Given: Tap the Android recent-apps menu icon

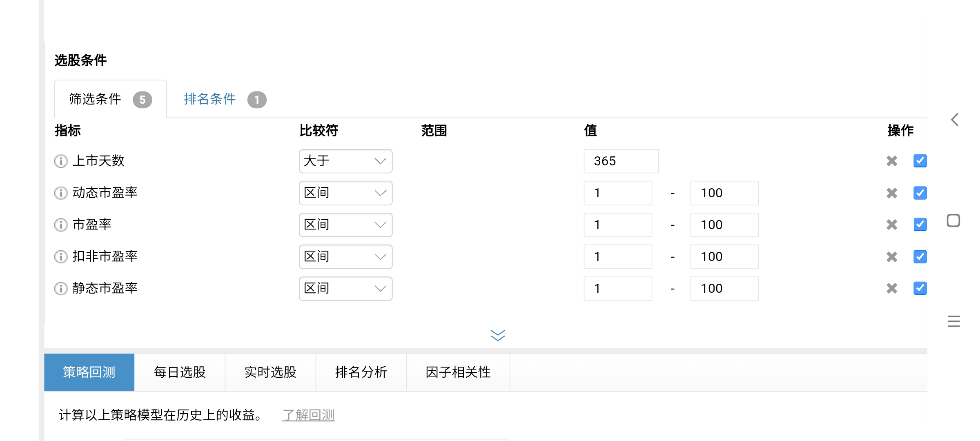Looking at the screenshot, I should click(953, 321).
